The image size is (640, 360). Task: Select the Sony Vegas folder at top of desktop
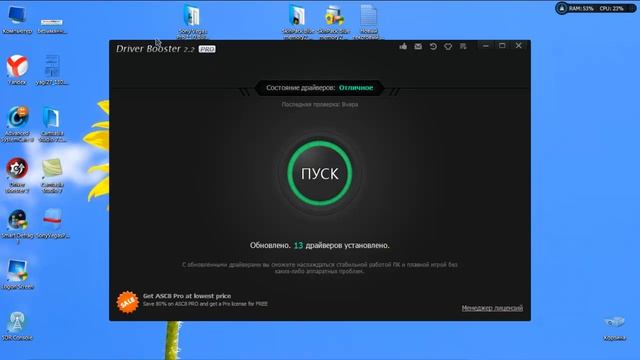point(192,21)
